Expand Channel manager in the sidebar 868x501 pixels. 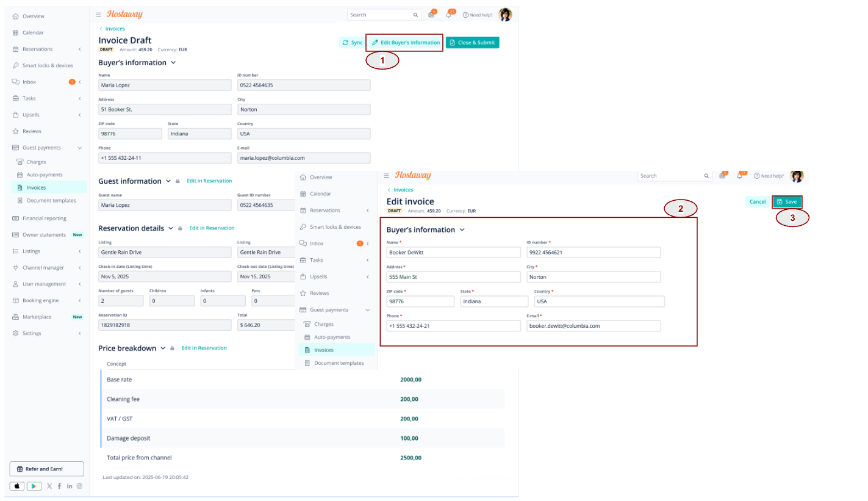(79, 267)
